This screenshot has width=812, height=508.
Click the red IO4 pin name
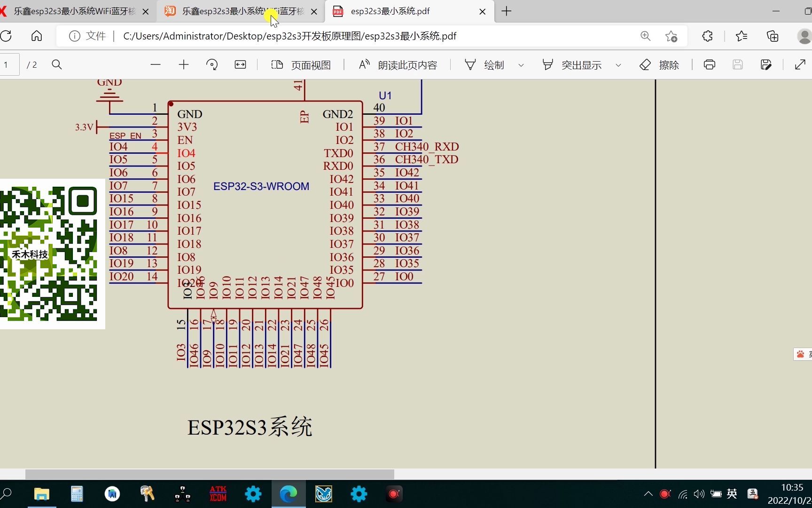pos(186,153)
